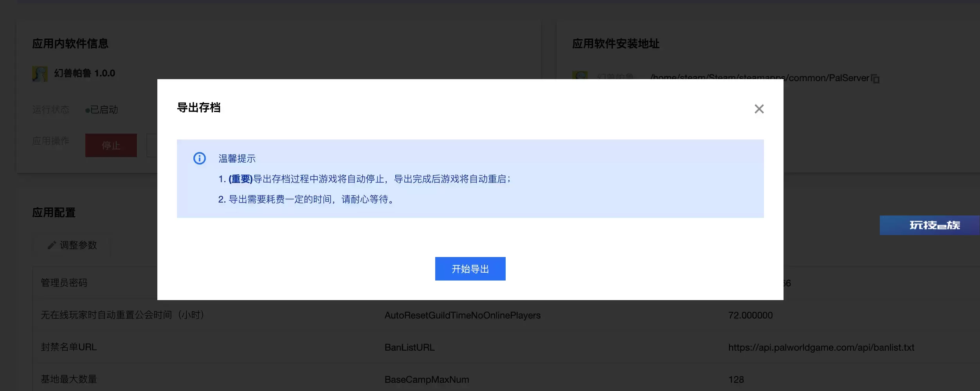Copy the PalServer install path icon

(x=875, y=79)
